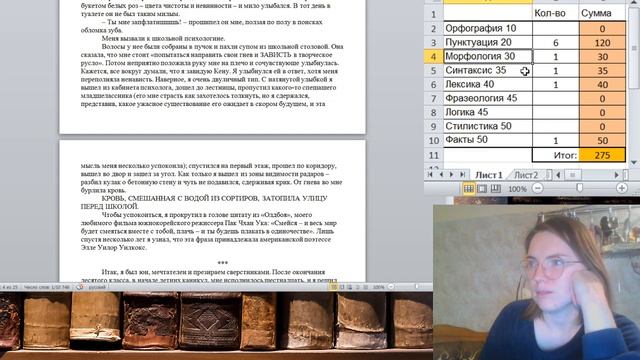Screen dimensions: 640x360
Task: Click previous sheet navigation arrow in Excel
Action: point(440,175)
